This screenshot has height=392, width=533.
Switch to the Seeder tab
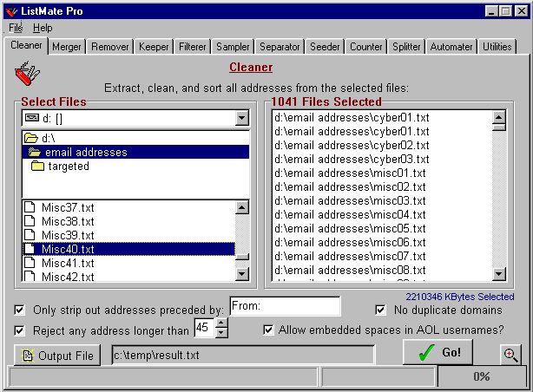pos(325,47)
